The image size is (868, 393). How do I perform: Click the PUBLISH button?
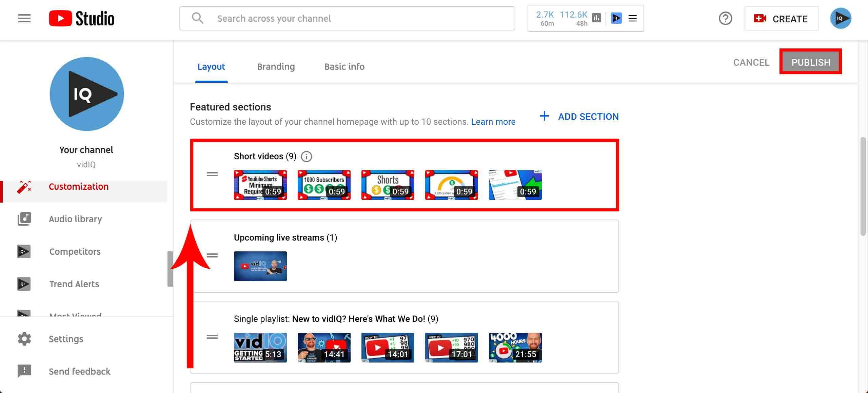pos(810,62)
